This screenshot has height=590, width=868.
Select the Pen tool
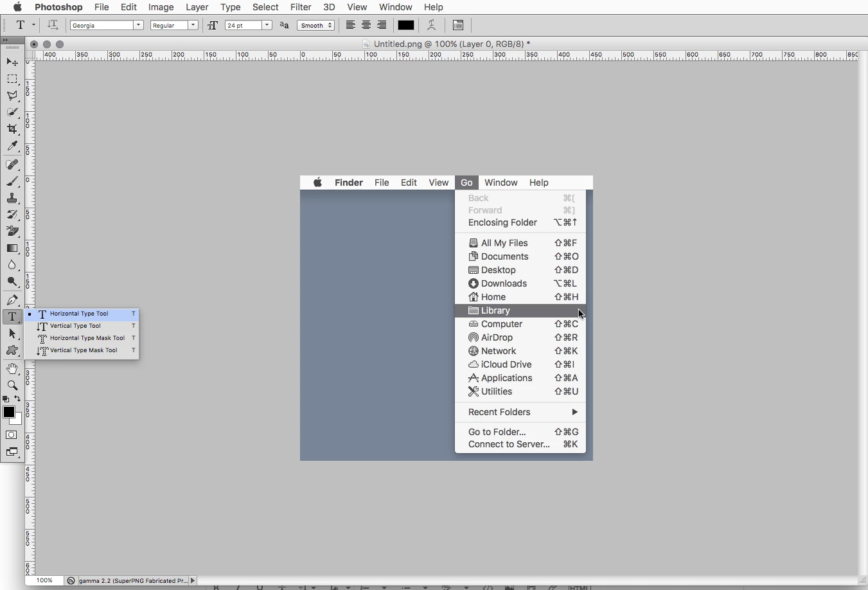12,300
